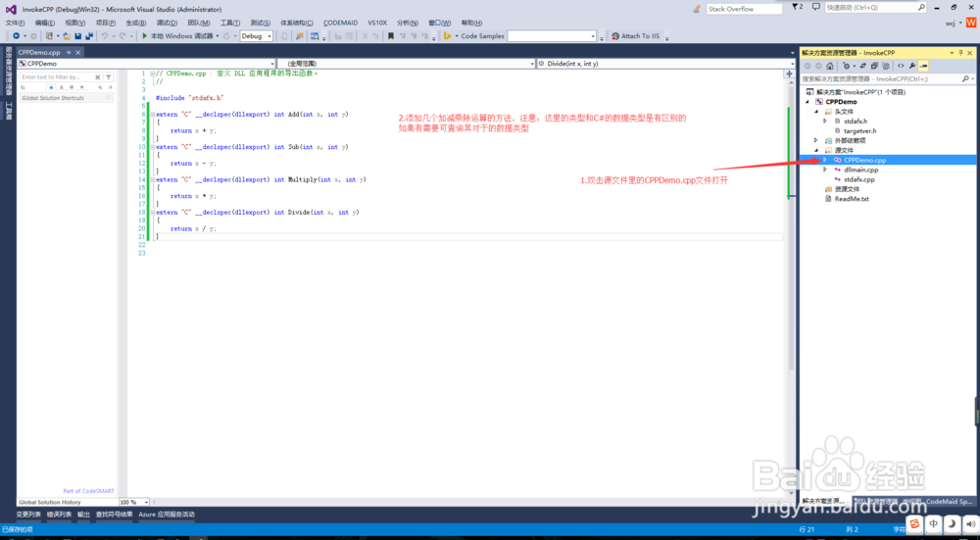Start 本地 Windows 调试器 debugging

click(x=177, y=36)
